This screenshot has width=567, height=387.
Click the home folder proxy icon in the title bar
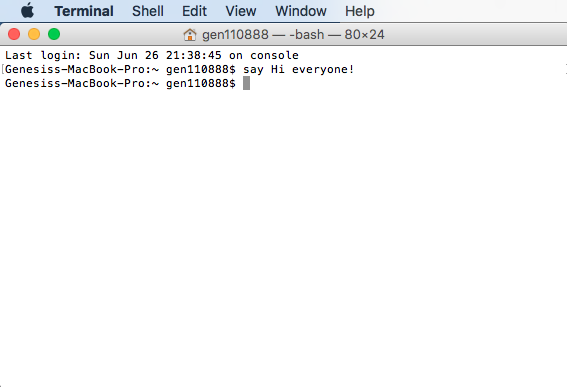tap(189, 35)
